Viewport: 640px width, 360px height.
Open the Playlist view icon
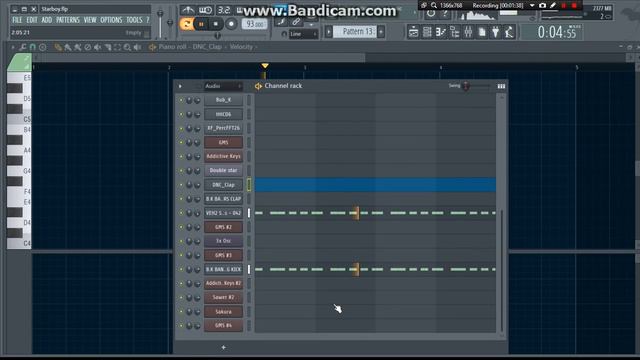coord(413,32)
